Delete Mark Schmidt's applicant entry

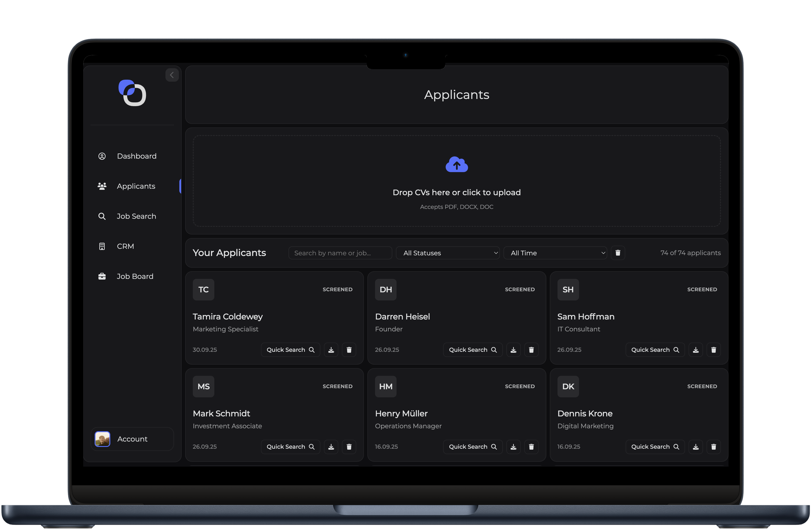[x=349, y=446]
